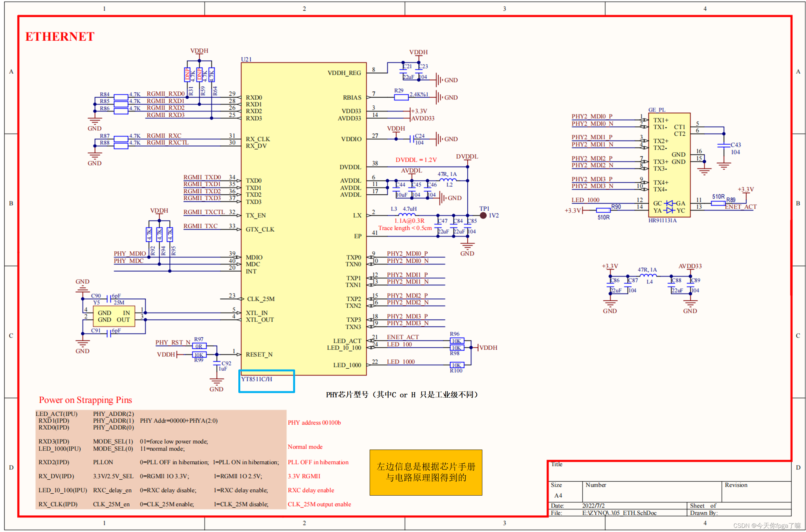Image resolution: width=806 pixels, height=532 pixels.
Task: Select the PHY_RST_N net label
Action: point(173,342)
